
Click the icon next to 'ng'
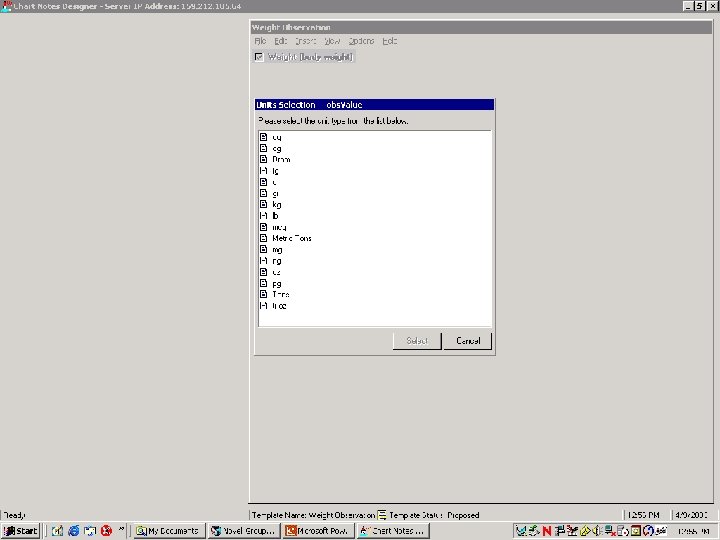[x=264, y=261]
